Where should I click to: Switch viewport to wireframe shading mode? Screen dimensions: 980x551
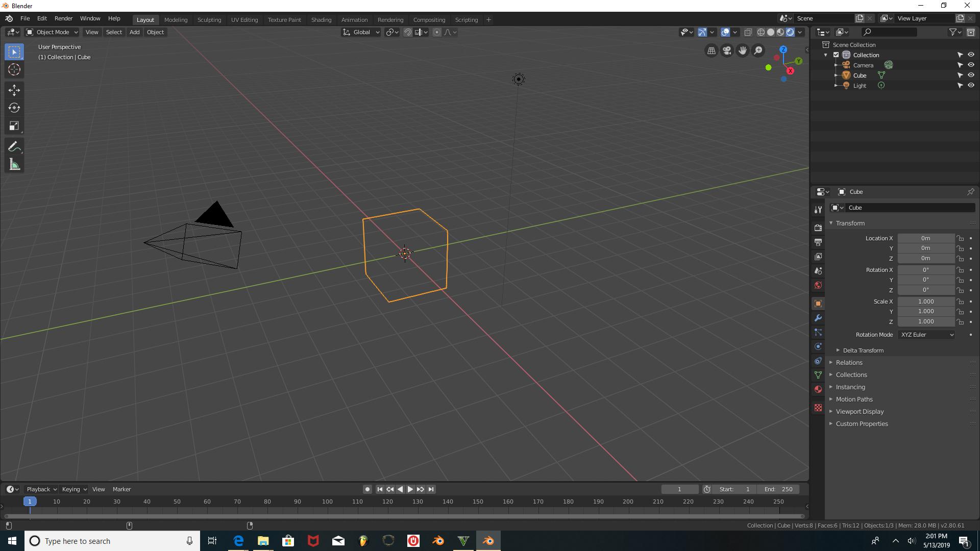click(761, 32)
